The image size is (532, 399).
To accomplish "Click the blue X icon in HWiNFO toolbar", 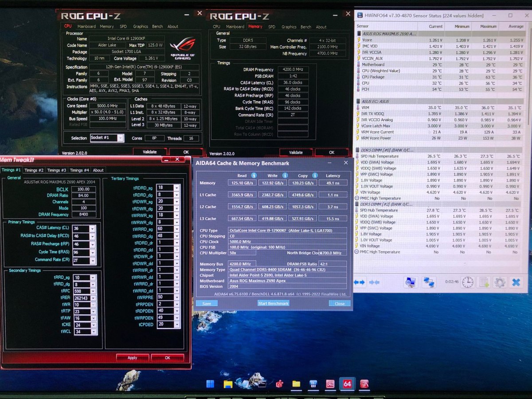I will coord(516,282).
